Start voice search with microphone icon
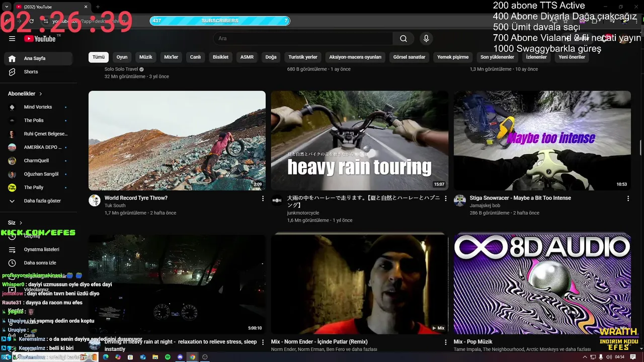Image resolution: width=644 pixels, height=362 pixels. click(426, 38)
